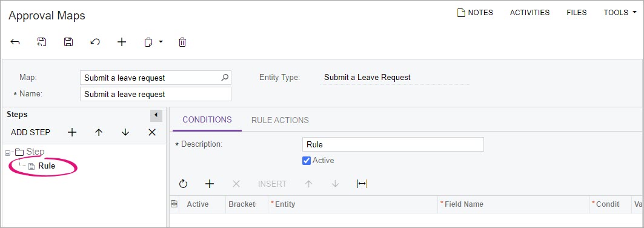Uncheck the Active checkbox
The height and width of the screenshot is (228, 644).
(x=307, y=161)
